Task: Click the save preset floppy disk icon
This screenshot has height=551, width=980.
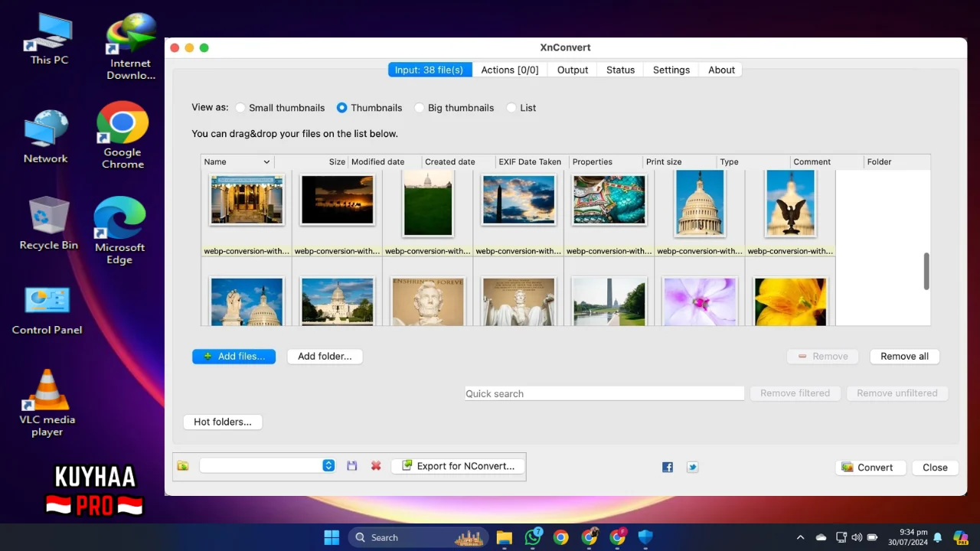Action: tap(352, 465)
